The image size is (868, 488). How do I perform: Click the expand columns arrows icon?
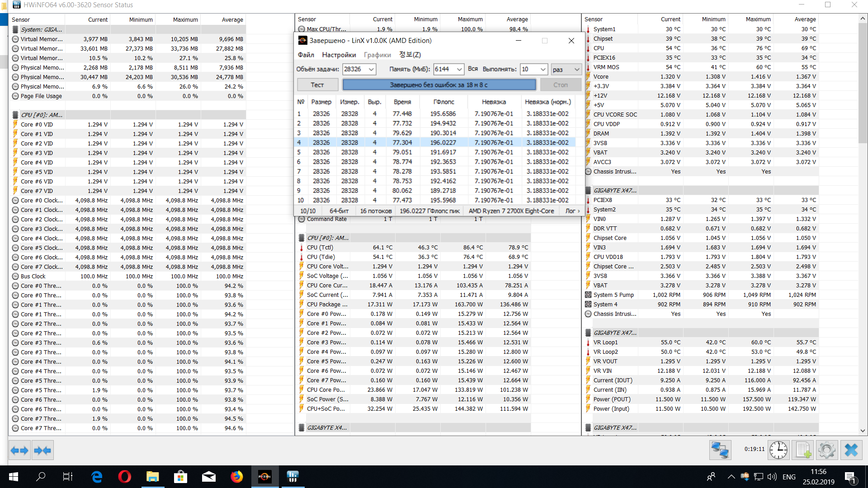pyautogui.click(x=19, y=450)
